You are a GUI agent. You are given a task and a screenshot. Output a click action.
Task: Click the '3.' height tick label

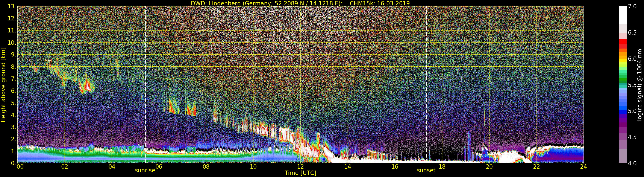14,127
